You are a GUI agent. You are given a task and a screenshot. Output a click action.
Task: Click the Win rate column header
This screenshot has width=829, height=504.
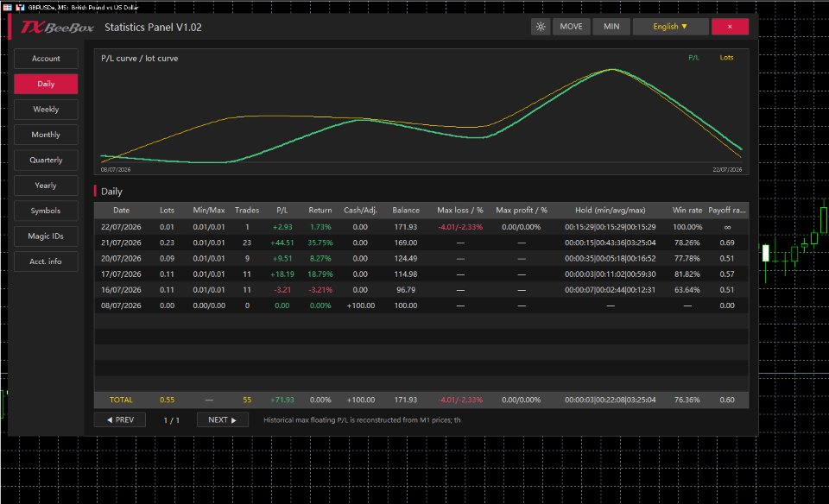[687, 211]
